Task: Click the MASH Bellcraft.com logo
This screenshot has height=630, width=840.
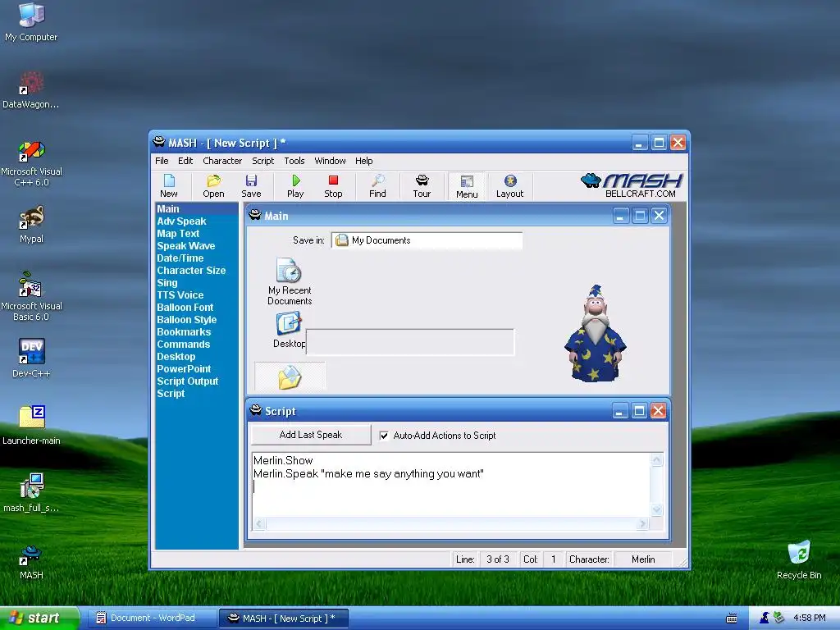Action: point(631,185)
